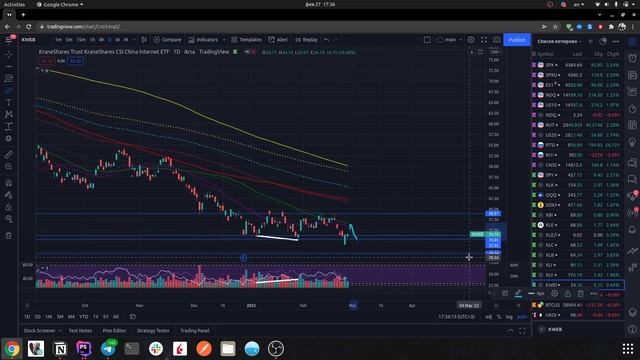Enter fullscreen mode from top toolbar
This screenshot has height=360, width=640.
(x=484, y=40)
